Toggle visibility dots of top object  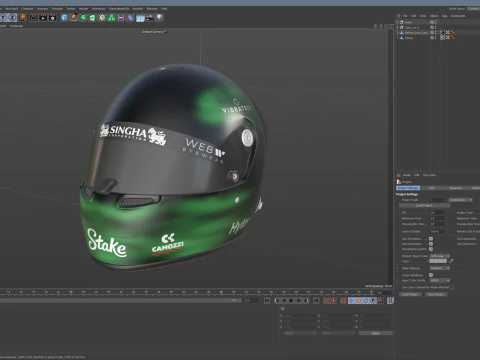435,22
